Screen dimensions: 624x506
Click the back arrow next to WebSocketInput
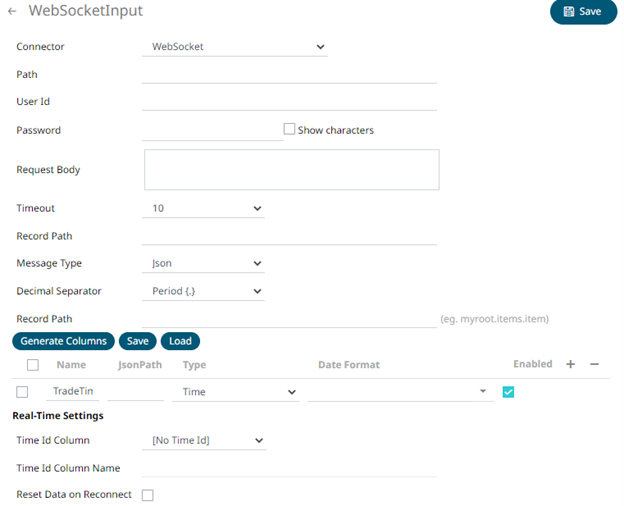pyautogui.click(x=12, y=12)
